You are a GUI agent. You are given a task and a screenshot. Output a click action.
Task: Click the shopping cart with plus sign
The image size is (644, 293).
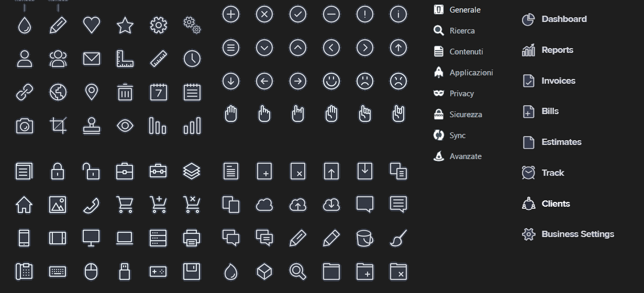pyautogui.click(x=158, y=205)
